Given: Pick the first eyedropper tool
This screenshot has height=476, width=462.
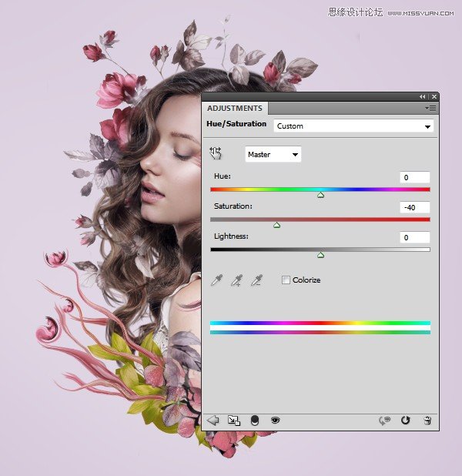Looking at the screenshot, I should tap(217, 280).
